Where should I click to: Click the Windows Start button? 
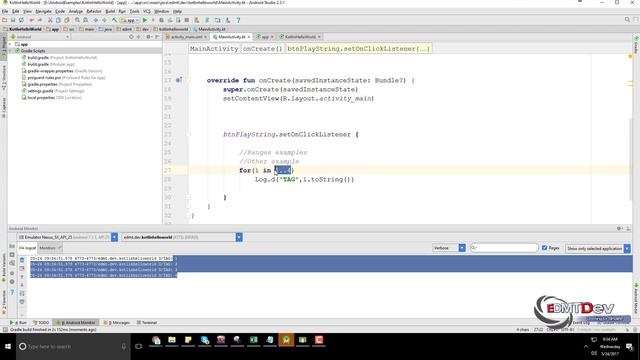(x=8, y=347)
